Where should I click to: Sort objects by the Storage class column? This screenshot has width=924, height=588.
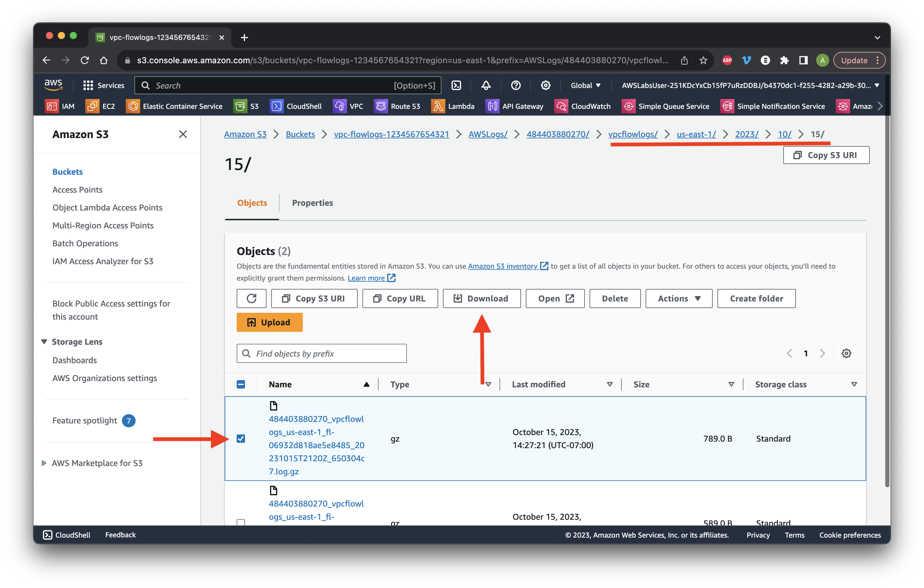[781, 384]
